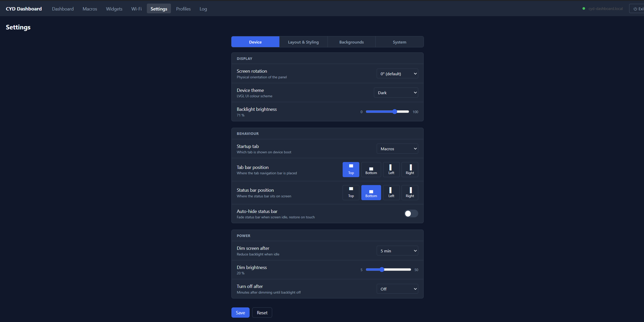
Task: Open the Widgets page in navigation
Action: pos(114,9)
